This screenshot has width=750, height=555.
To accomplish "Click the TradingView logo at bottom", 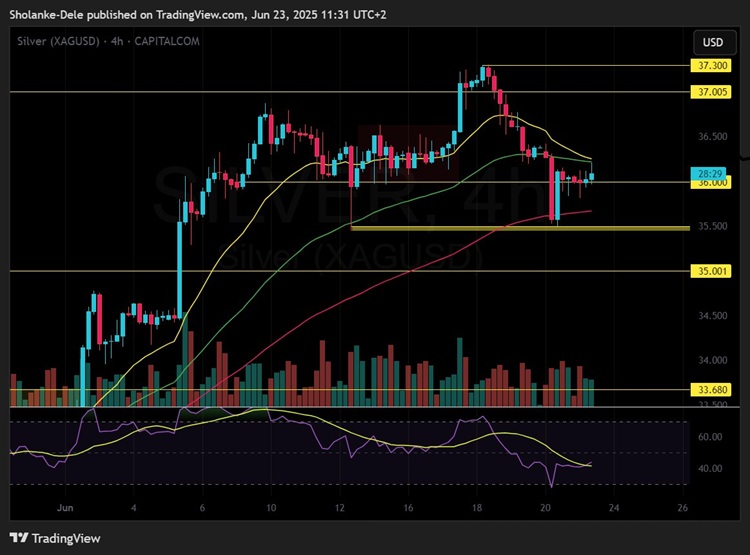I will point(55,538).
